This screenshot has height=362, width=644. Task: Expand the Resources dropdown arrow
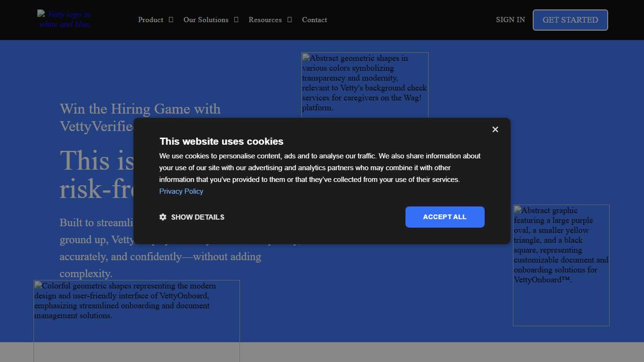point(289,20)
